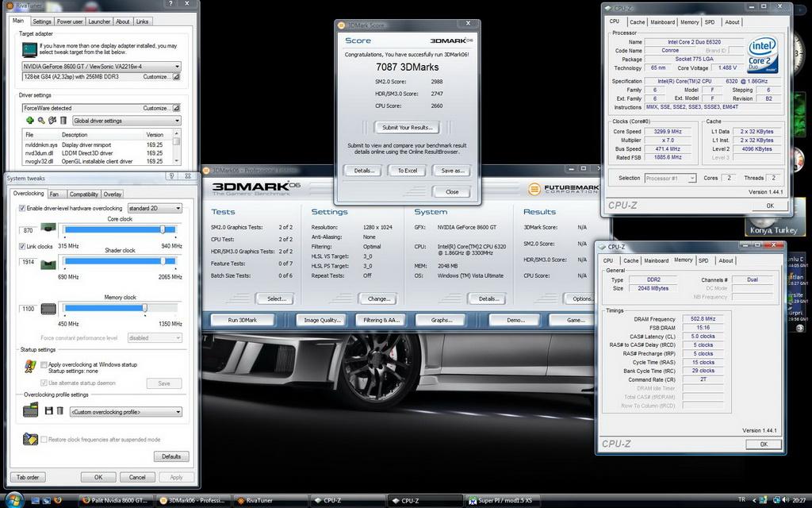Click the driver file list scrollbar in RivaTuner
The width and height of the screenshot is (812, 508).
coord(177,146)
